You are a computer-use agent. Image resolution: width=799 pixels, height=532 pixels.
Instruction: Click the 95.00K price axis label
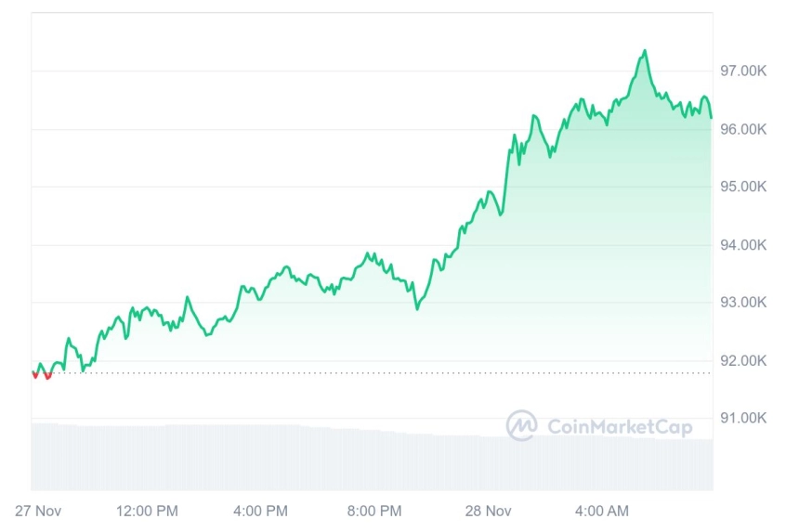(743, 187)
